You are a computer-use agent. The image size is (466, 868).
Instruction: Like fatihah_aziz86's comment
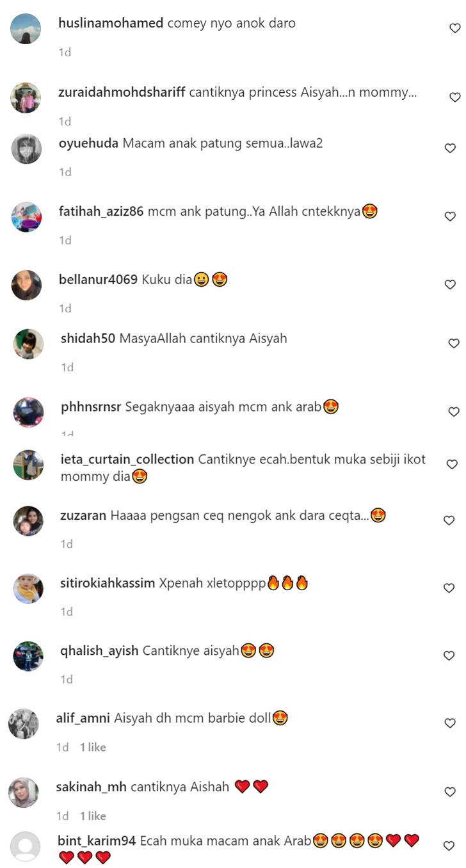tap(450, 216)
